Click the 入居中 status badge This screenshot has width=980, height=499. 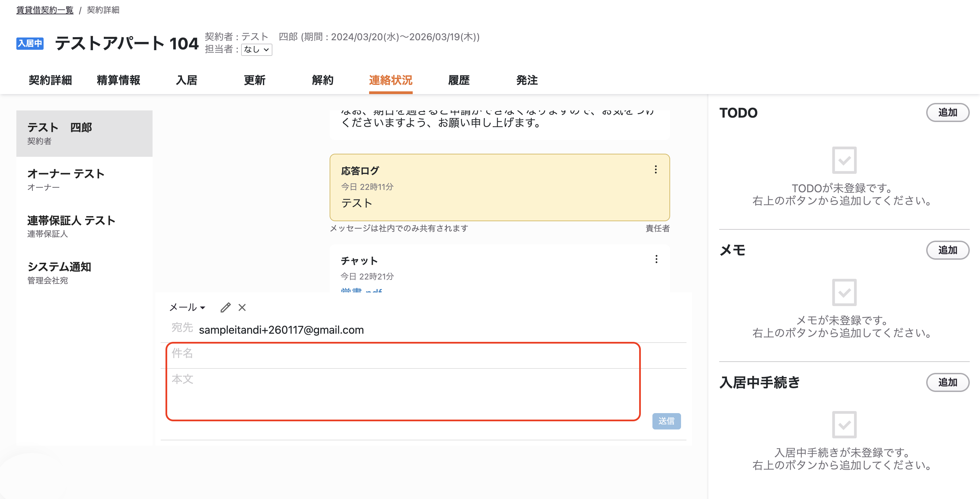pyautogui.click(x=30, y=43)
